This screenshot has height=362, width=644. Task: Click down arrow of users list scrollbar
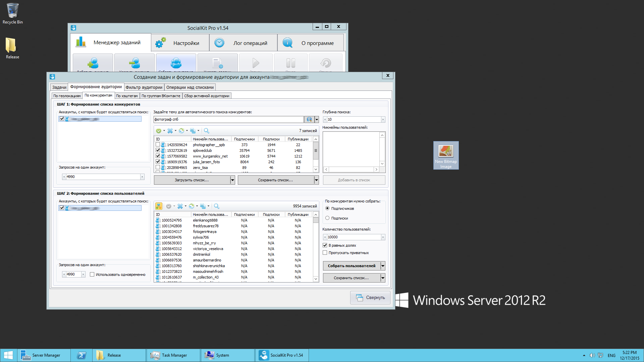(x=316, y=279)
